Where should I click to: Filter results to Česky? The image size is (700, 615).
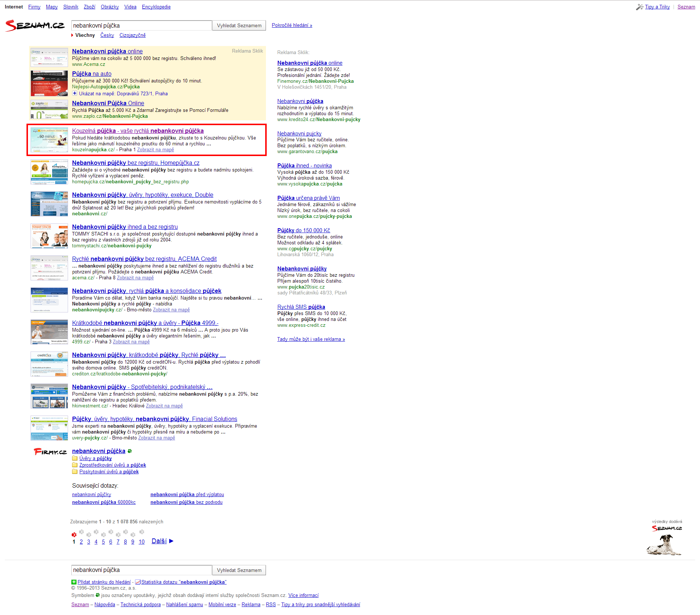pyautogui.click(x=107, y=35)
